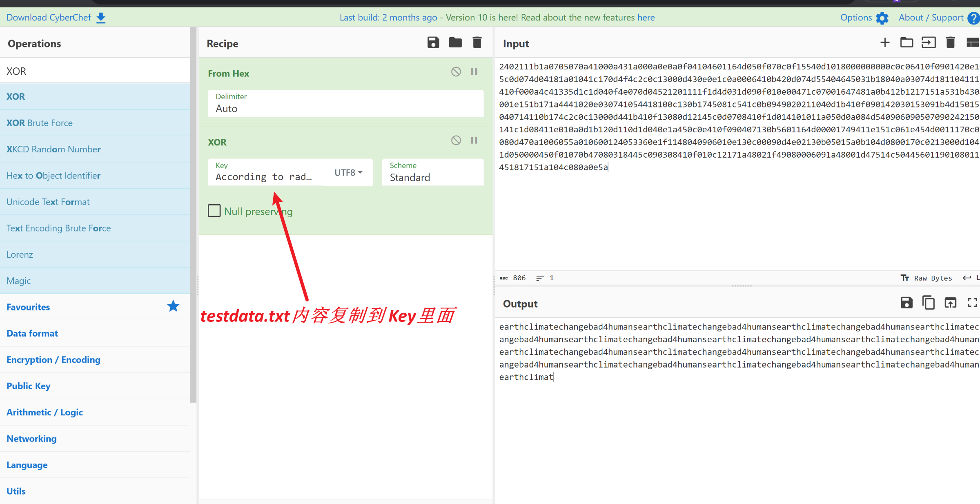This screenshot has width=980, height=504.
Task: Disable the From Hex operation
Action: tap(456, 72)
